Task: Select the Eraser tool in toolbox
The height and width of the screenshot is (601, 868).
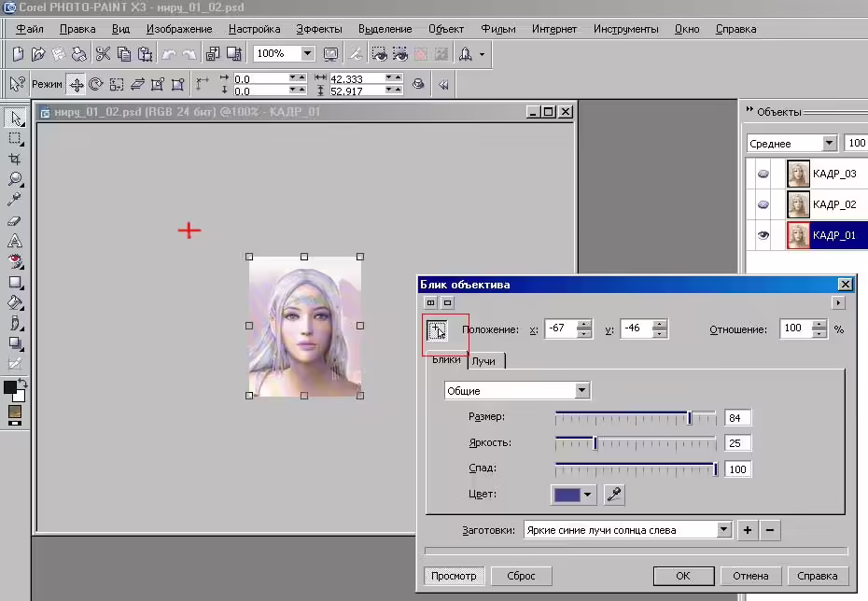Action: coord(15,221)
